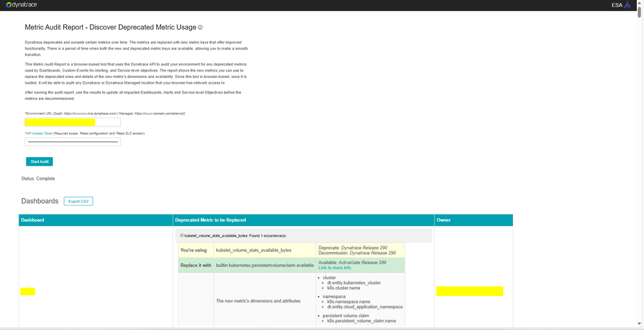Click the "You're using" label cell
The width and height of the screenshot is (644, 330).
coord(196,250)
